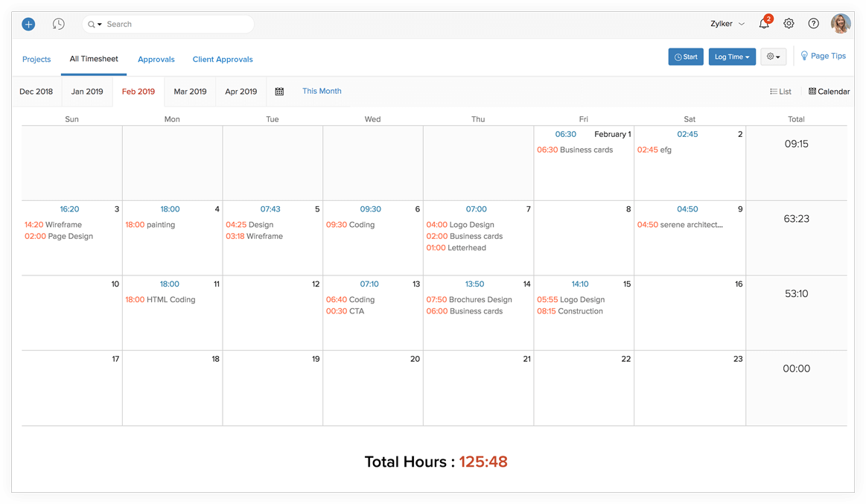The height and width of the screenshot is (504, 866).
Task: Click day total 07:10 on the 13th
Action: [x=369, y=284]
